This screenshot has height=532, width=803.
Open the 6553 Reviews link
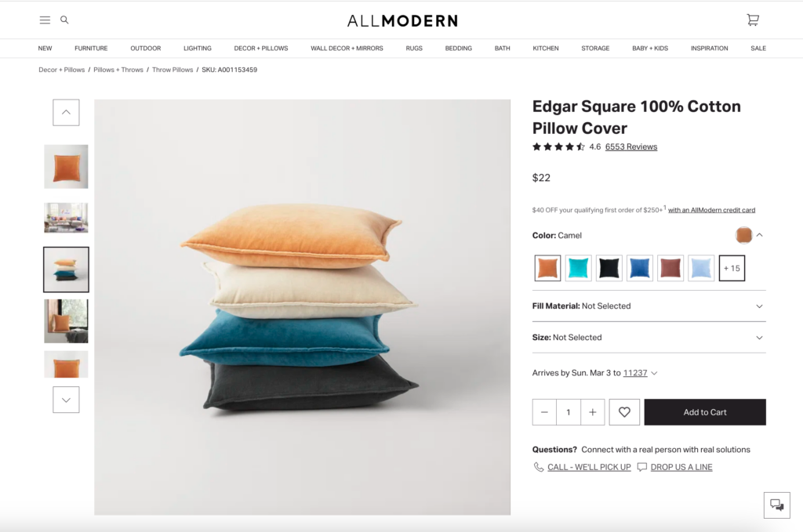(631, 147)
